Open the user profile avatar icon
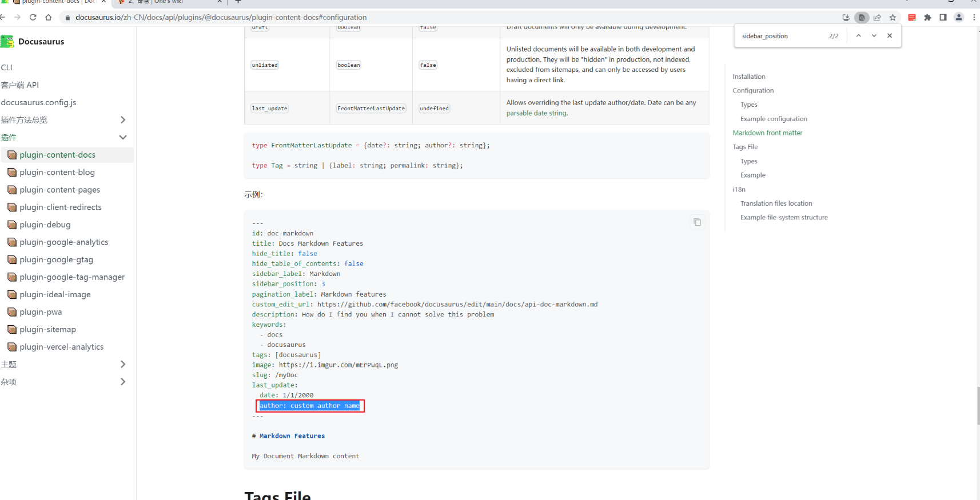 click(959, 18)
